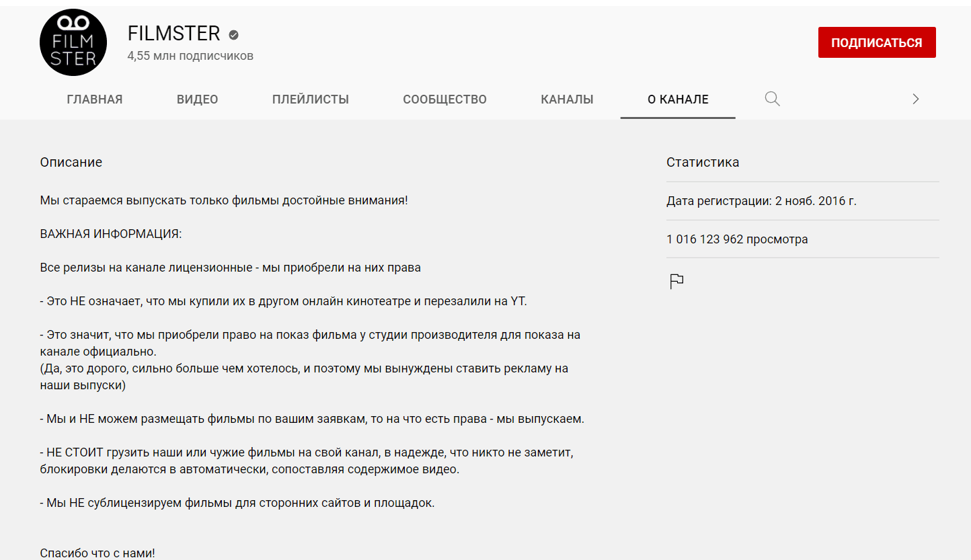Switch to the ГЛАВНАЯ tab

coord(95,99)
